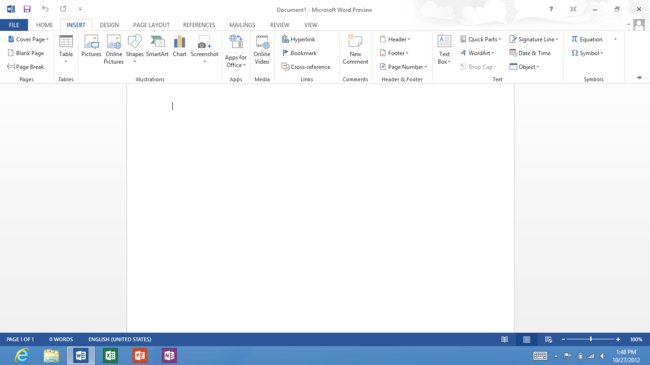Image resolution: width=650 pixels, height=365 pixels.
Task: Switch to Read Mode view in status bar
Action: (x=504, y=339)
